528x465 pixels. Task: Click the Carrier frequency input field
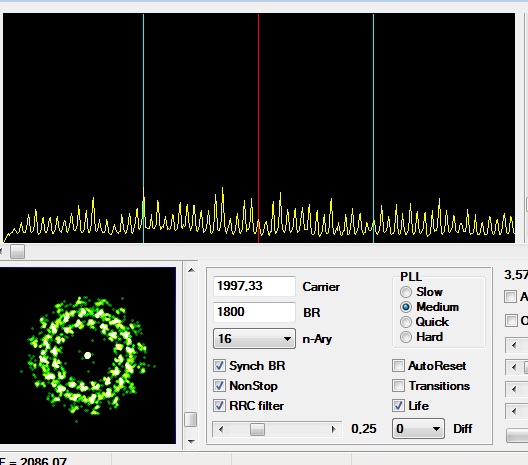point(254,286)
